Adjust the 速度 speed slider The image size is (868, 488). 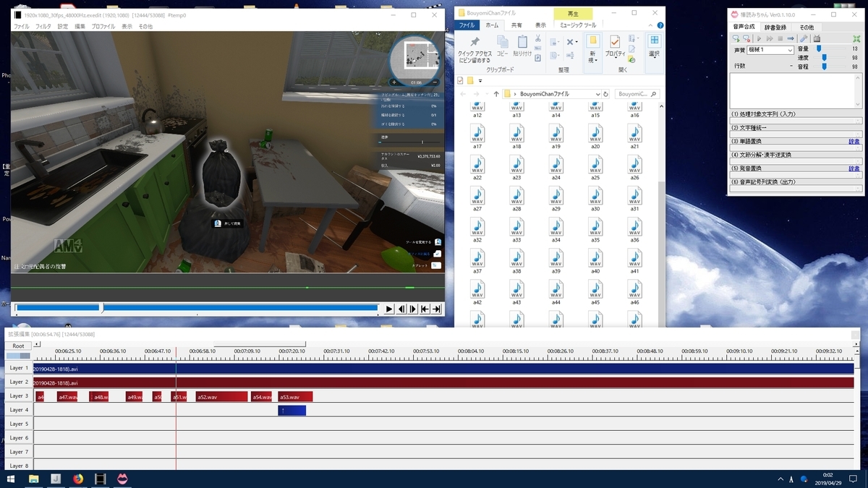coord(825,57)
